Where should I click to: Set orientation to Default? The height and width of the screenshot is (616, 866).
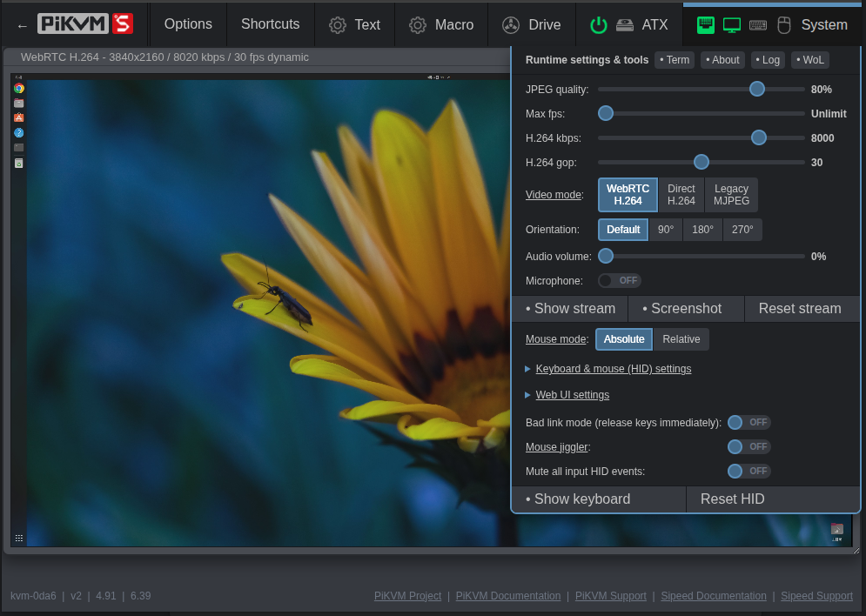(623, 230)
